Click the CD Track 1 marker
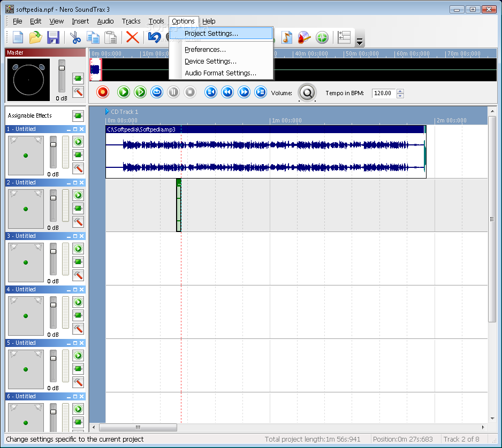502x448 pixels. [x=121, y=112]
